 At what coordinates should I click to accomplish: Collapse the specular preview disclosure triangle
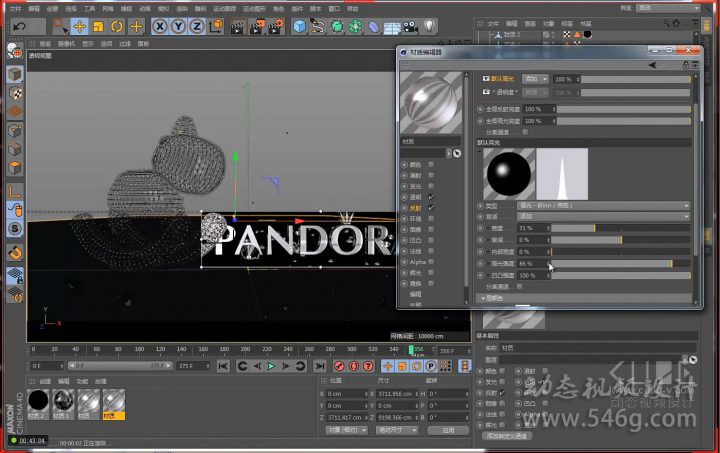[x=480, y=151]
